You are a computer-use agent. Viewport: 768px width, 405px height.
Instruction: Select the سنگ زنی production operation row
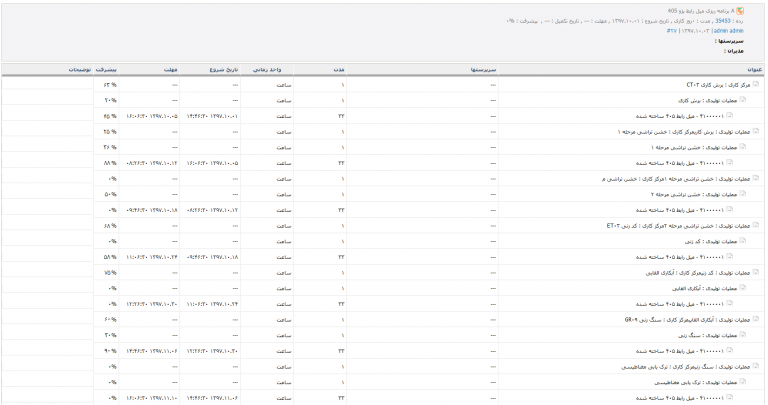pyautogui.click(x=384, y=335)
